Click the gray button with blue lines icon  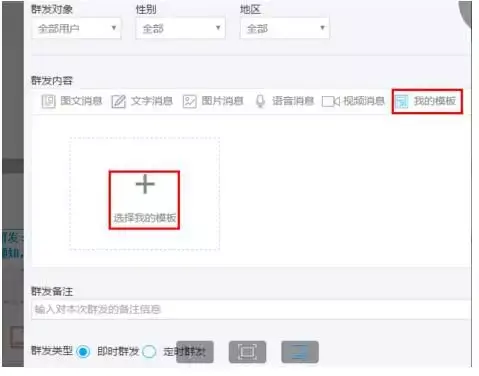click(x=300, y=352)
